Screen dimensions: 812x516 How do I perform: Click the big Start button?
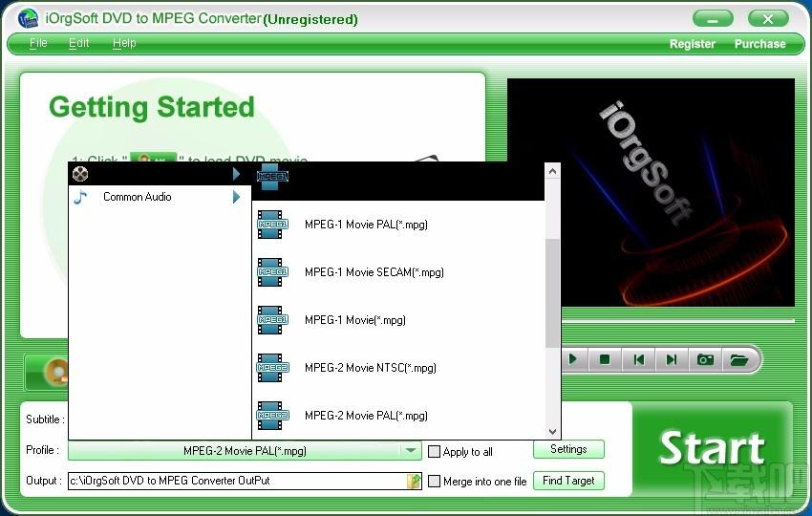click(712, 448)
